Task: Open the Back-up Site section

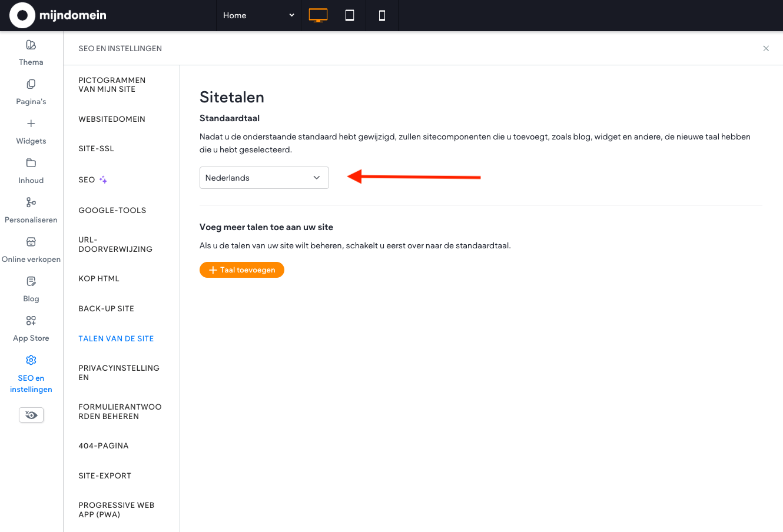Action: coord(106,308)
